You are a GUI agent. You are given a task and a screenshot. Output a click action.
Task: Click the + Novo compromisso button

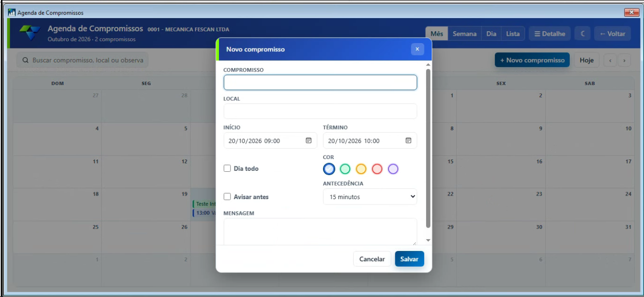(532, 60)
